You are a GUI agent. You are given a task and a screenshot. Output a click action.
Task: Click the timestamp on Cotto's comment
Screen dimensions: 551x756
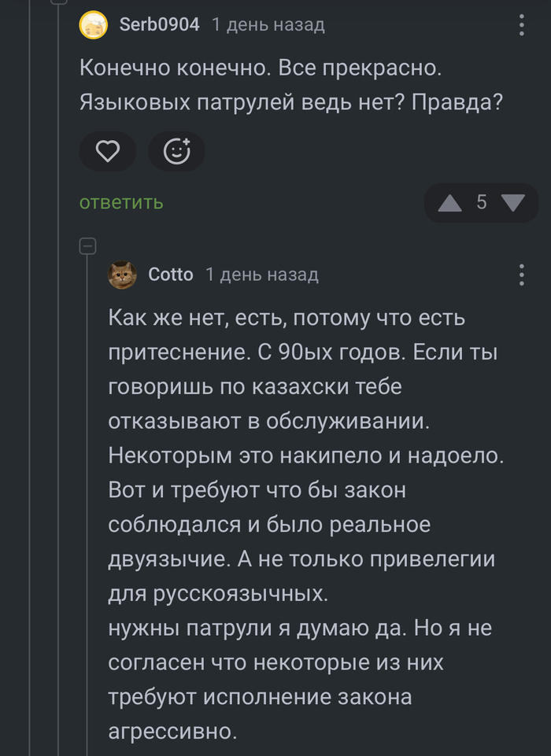pyautogui.click(x=262, y=275)
